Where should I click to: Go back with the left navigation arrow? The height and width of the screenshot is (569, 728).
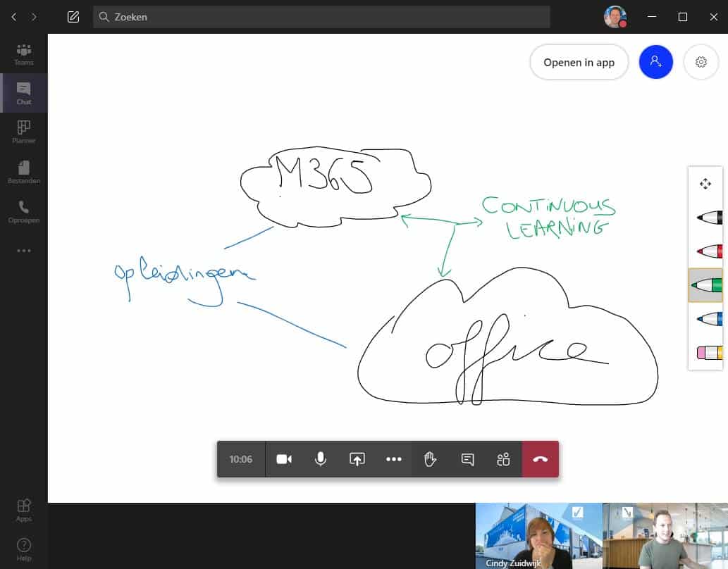coord(14,17)
